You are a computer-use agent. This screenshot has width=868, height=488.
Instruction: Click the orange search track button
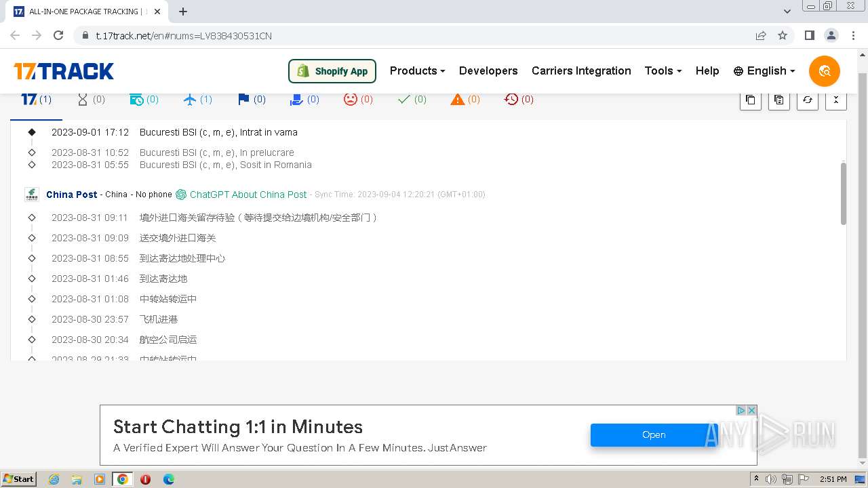(x=825, y=71)
